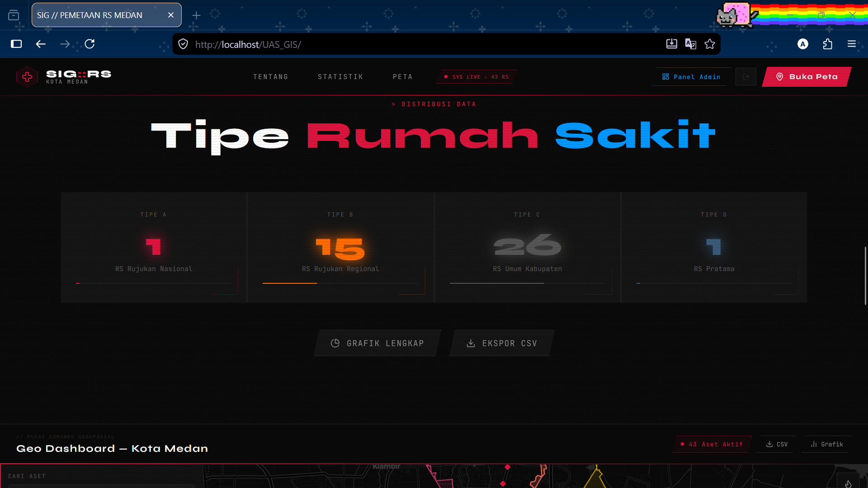Click the SYS LIVE 43 RS status badge
868x488 pixels.
coord(476,77)
